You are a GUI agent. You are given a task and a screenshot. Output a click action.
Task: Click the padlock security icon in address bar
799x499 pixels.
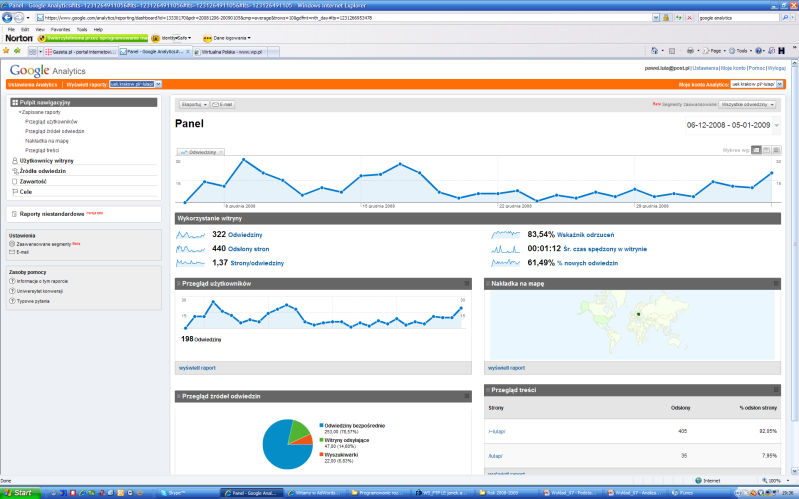click(666, 18)
